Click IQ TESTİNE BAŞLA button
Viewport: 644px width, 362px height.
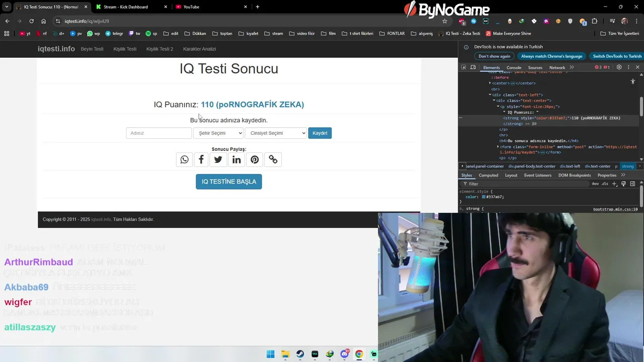[229, 182]
